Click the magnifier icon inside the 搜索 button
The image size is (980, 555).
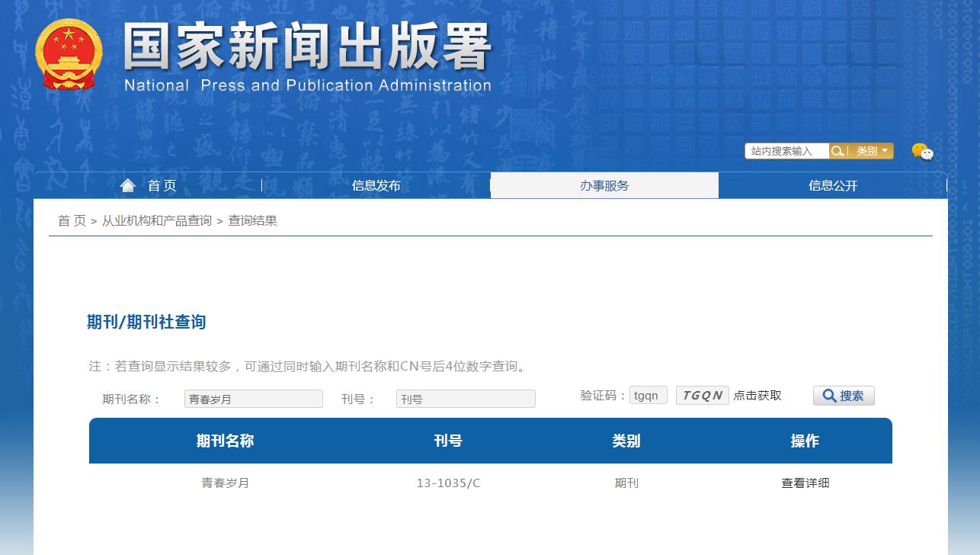[x=830, y=395]
